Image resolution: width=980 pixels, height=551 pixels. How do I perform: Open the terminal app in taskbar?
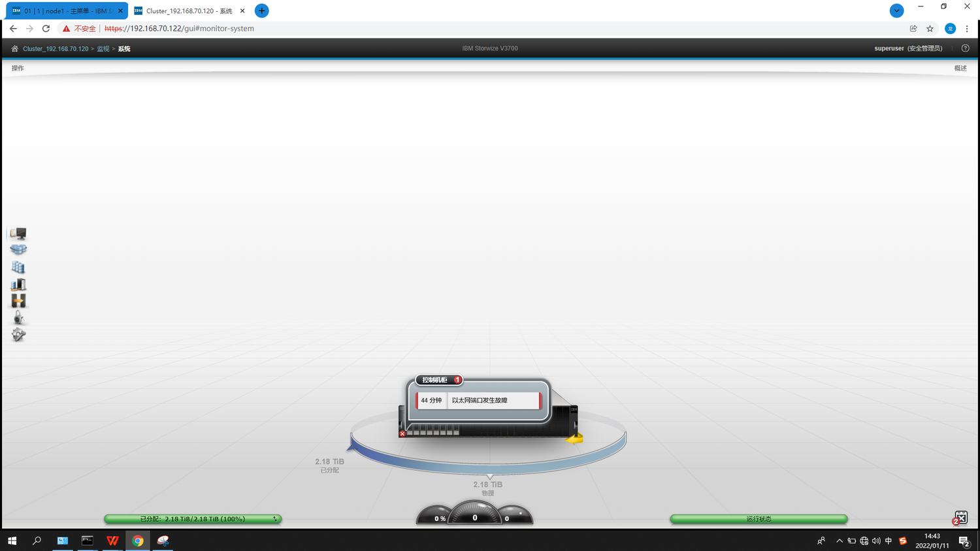(87, 541)
